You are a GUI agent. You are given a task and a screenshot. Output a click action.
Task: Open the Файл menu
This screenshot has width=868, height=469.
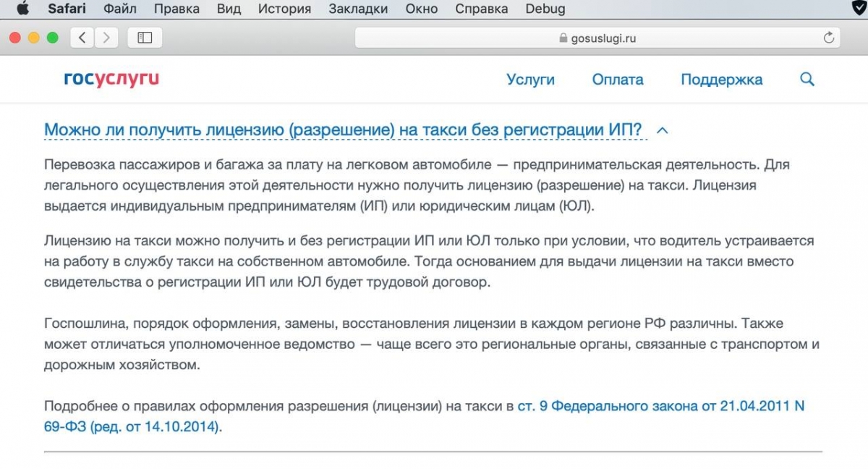(120, 9)
